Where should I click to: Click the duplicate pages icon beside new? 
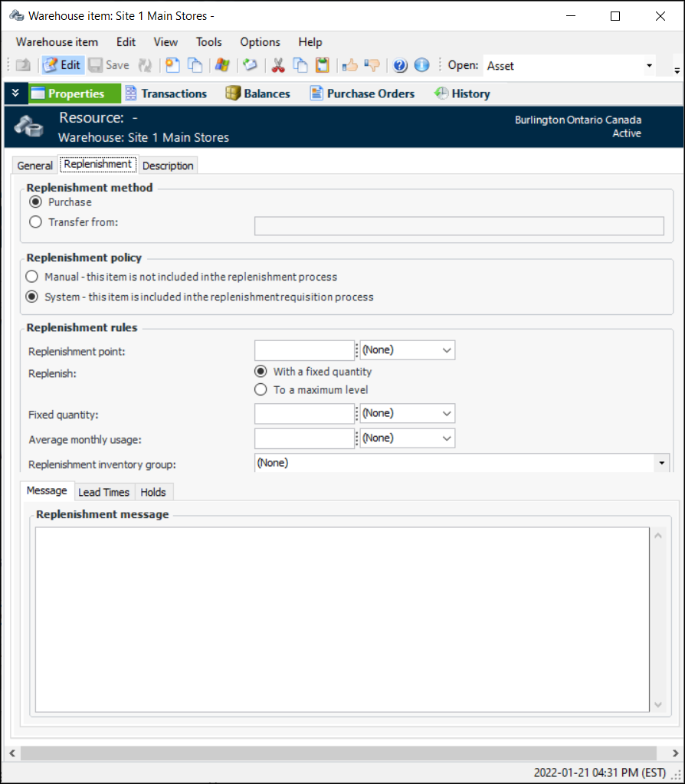tap(195, 65)
